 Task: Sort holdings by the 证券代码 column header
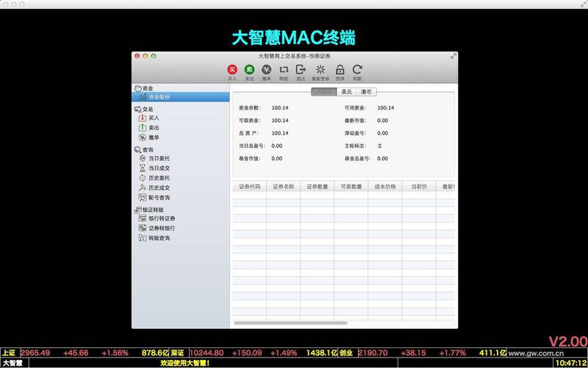[x=250, y=186]
